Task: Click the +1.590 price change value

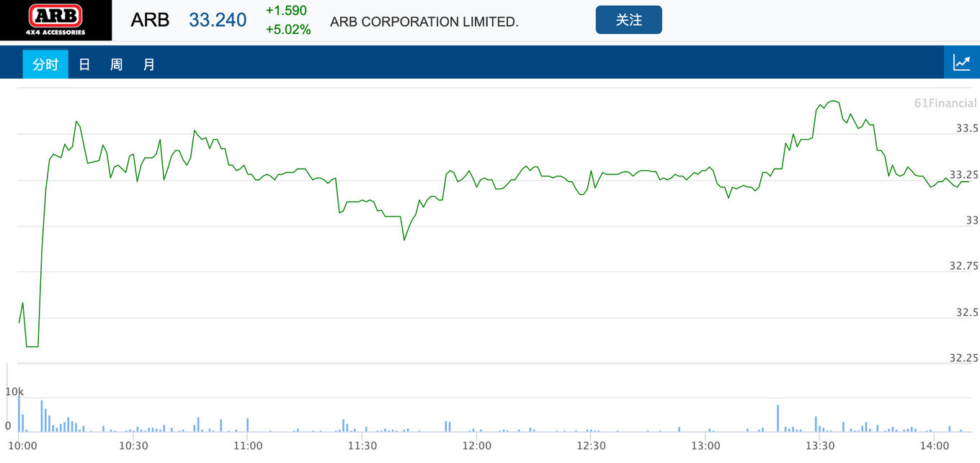Action: 286,11
